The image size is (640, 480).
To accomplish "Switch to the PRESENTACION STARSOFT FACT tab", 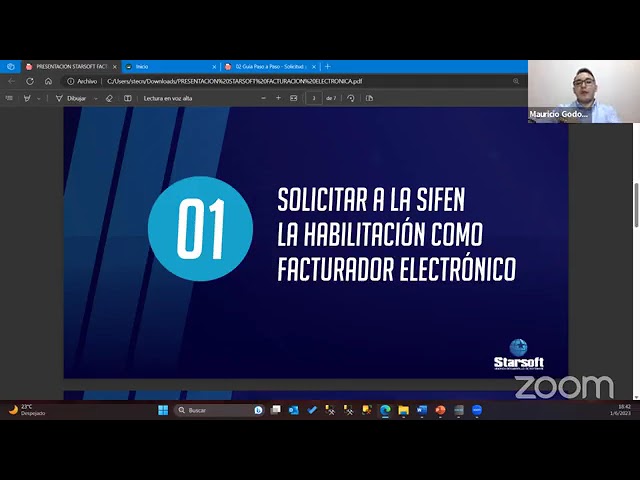I will [71, 67].
